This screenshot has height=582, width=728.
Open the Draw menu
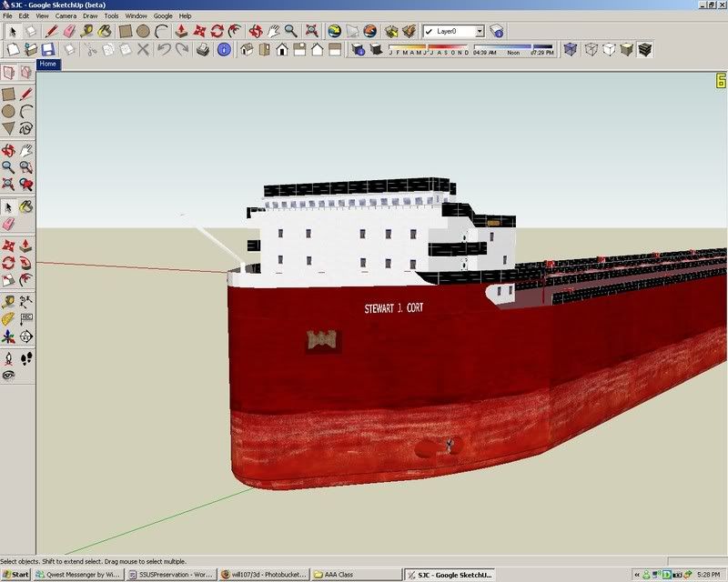(x=90, y=15)
